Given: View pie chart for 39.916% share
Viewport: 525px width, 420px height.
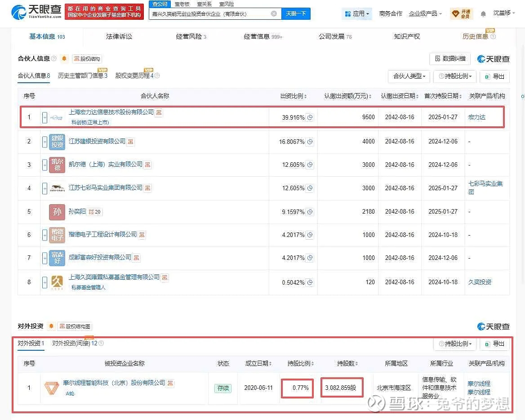Looking at the screenshot, I should (x=310, y=117).
